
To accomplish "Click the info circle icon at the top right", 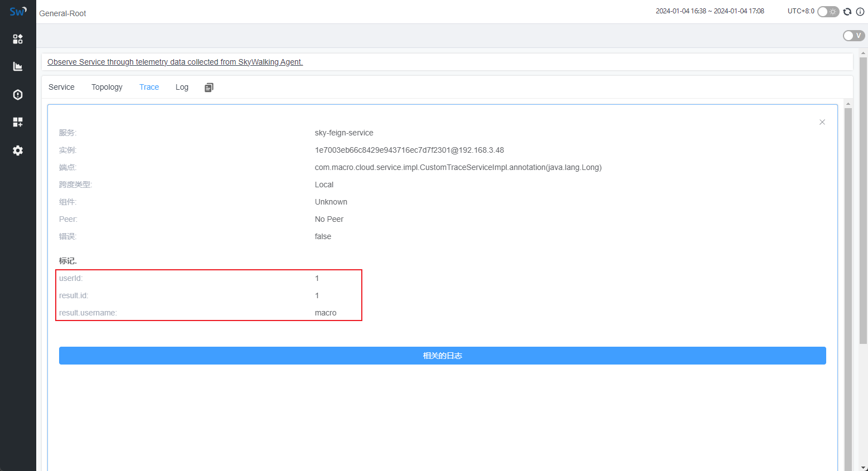I will [x=860, y=12].
